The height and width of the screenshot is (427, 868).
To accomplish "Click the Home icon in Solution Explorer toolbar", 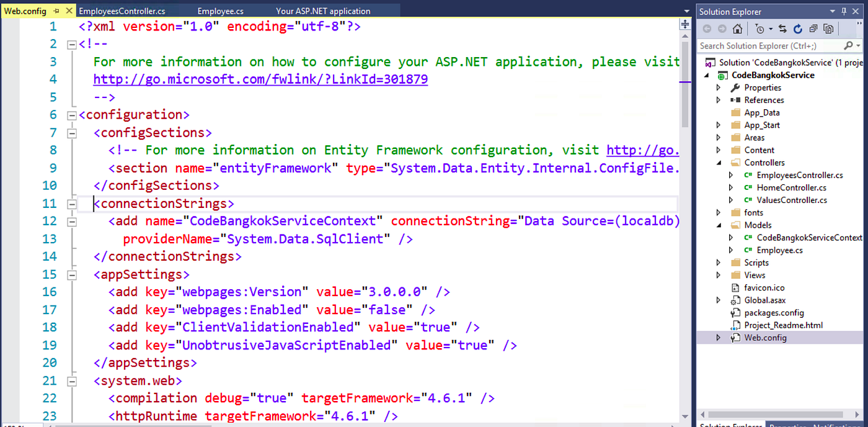I will [737, 29].
